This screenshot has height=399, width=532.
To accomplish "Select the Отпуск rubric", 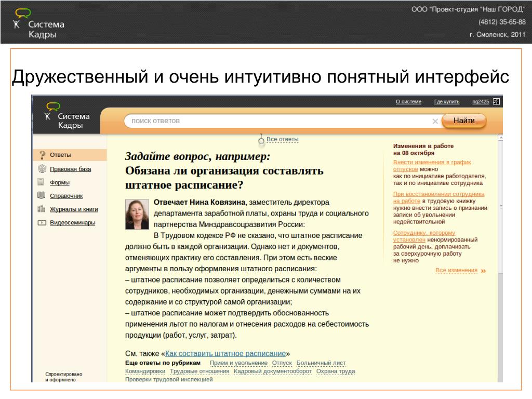I will coord(282,363).
